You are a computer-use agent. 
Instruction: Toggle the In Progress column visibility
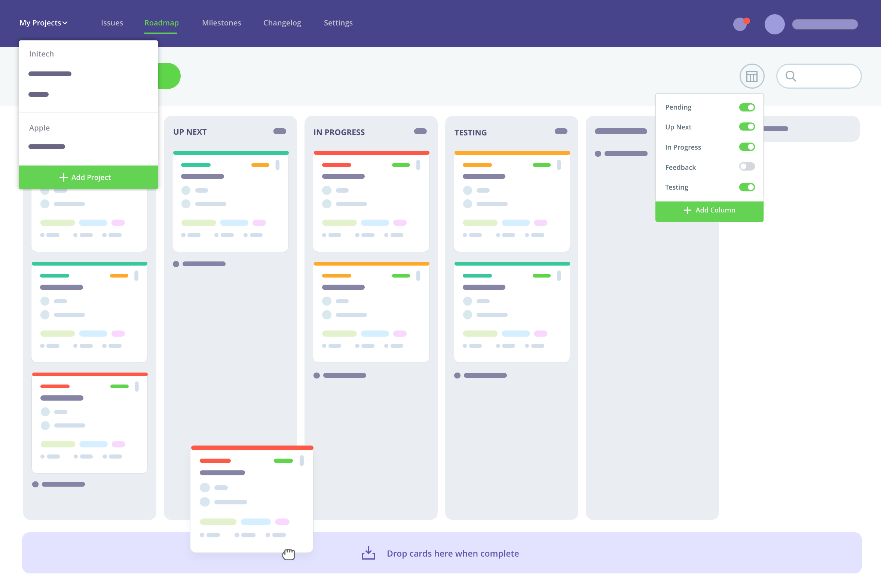[747, 147]
